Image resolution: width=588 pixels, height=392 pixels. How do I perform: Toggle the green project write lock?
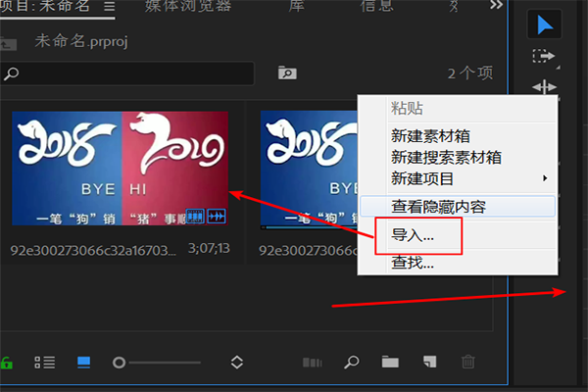(7, 363)
